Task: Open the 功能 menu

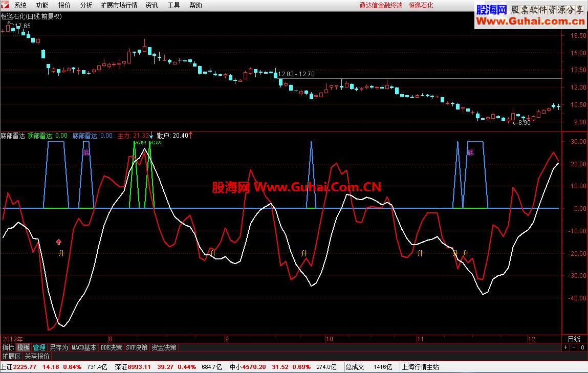Action: point(42,5)
